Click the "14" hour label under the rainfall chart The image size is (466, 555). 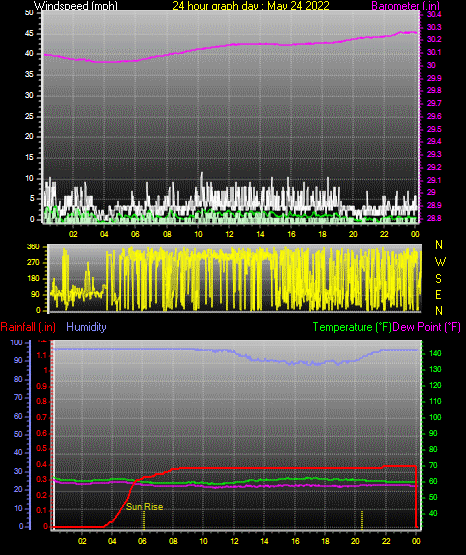pos(264,541)
